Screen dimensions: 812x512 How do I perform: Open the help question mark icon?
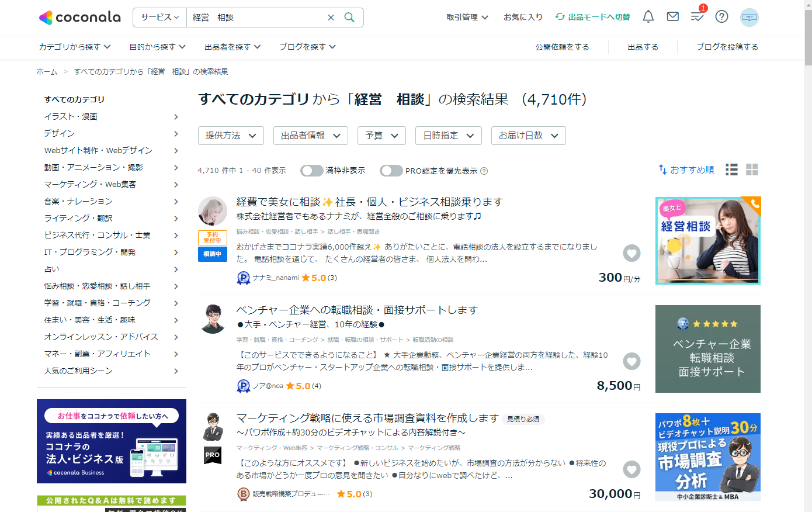pyautogui.click(x=721, y=17)
